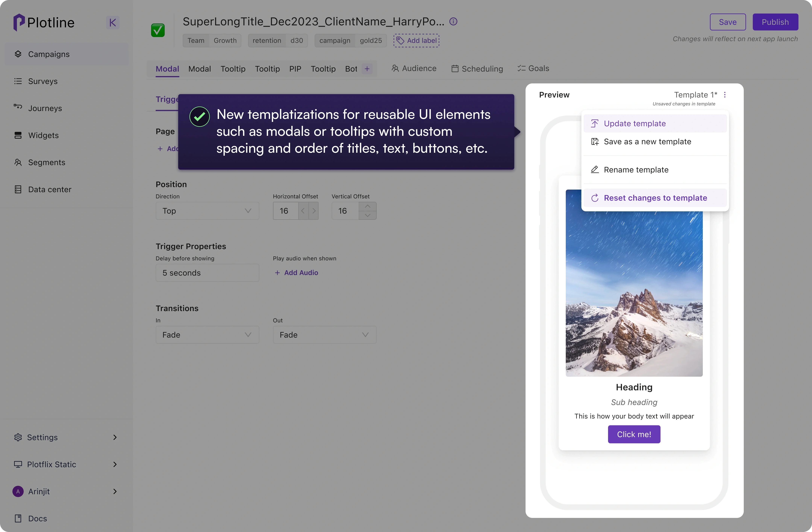Click the plus icon to add step
This screenshot has height=532, width=812.
367,69
